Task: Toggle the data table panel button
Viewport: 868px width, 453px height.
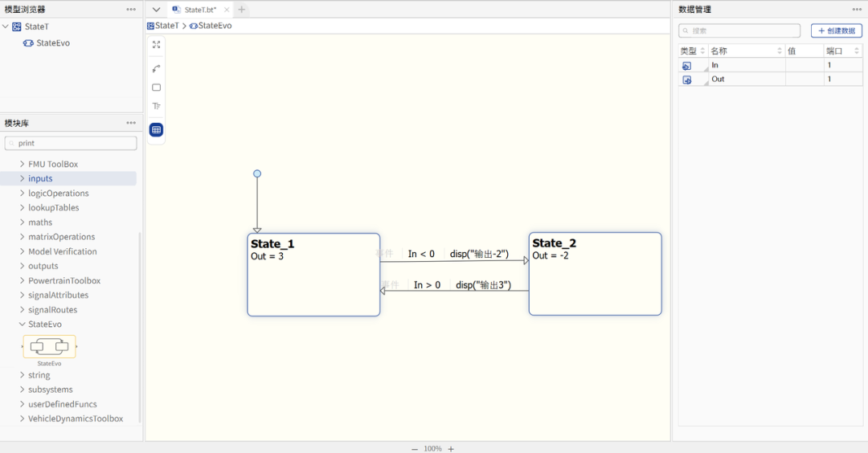Action: (157, 129)
